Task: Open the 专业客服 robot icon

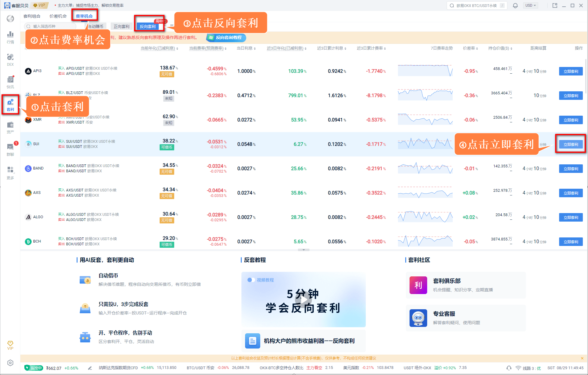Action: pyautogui.click(x=418, y=318)
